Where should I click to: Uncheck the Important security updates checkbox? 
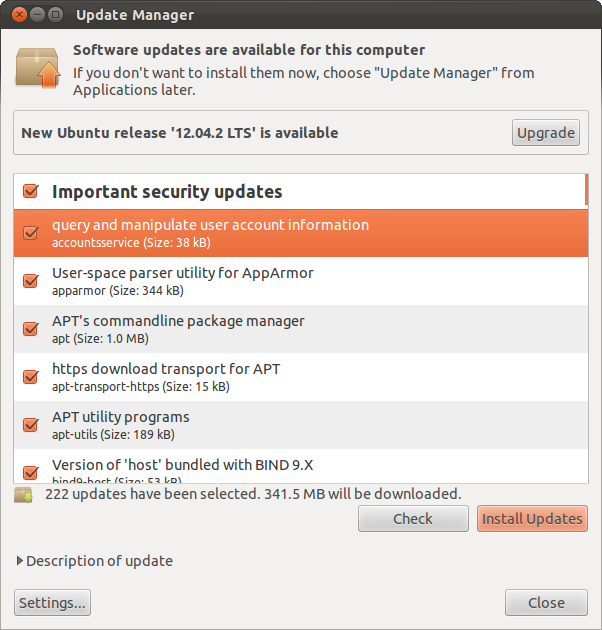pyautogui.click(x=31, y=191)
